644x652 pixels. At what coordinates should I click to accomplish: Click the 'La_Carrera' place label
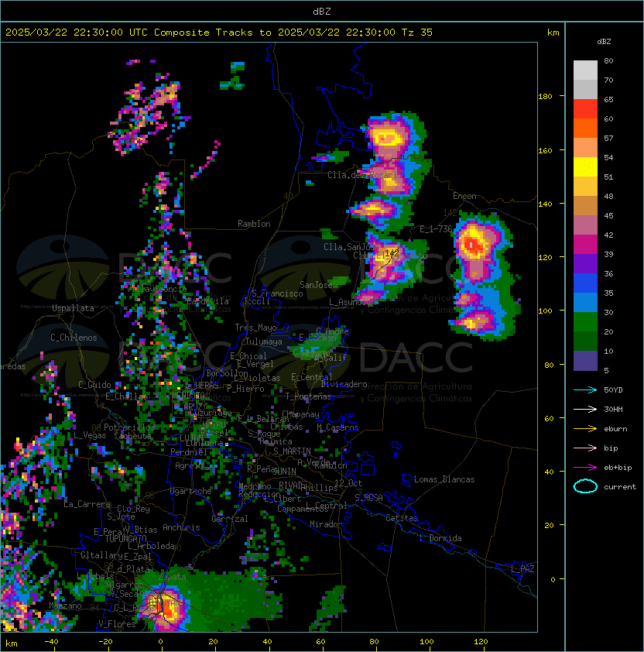pos(87,504)
